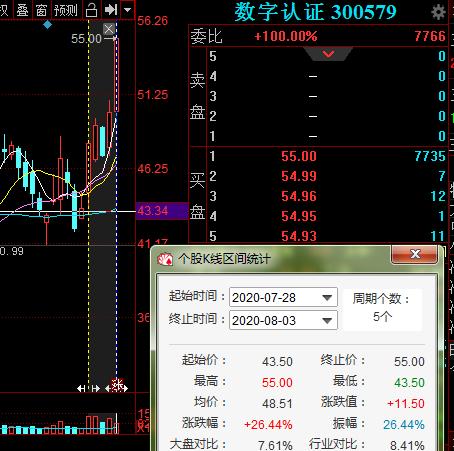Click 行业对比 value 8.41%
The height and width of the screenshot is (451, 454).
[407, 445]
